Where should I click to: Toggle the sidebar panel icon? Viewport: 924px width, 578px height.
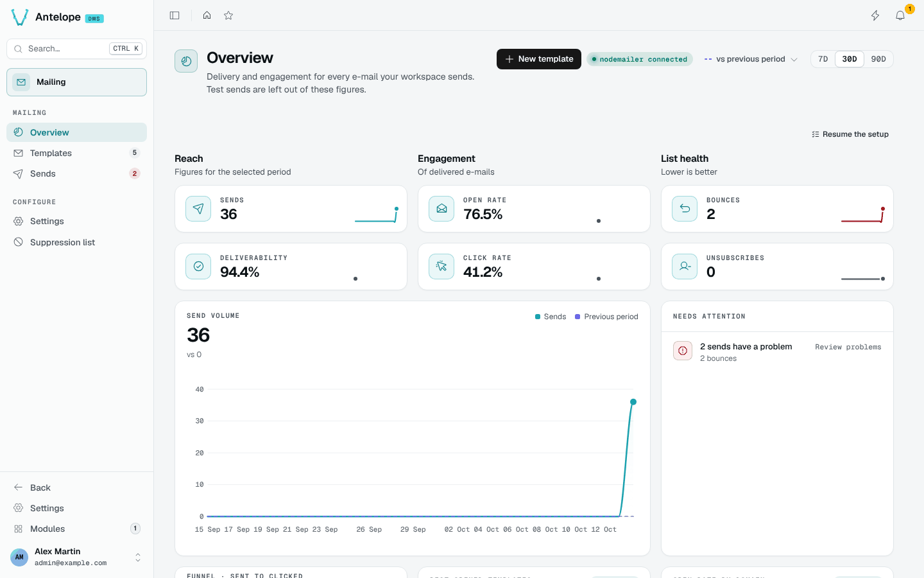tap(175, 15)
